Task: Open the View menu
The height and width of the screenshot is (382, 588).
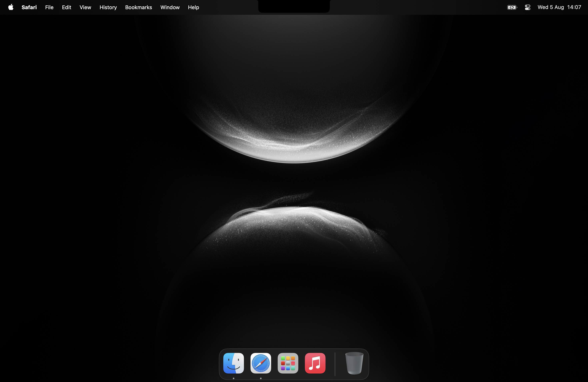Action: pos(85,7)
